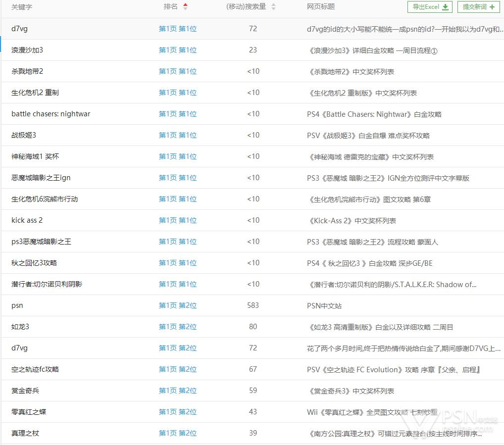
Task: Open ranking link for 空之轨迹fc攻略
Action: [x=178, y=369]
